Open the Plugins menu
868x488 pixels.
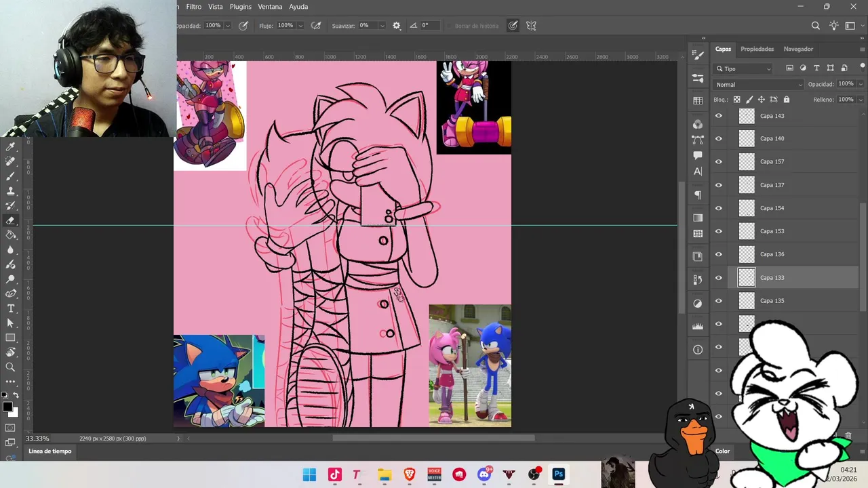241,7
